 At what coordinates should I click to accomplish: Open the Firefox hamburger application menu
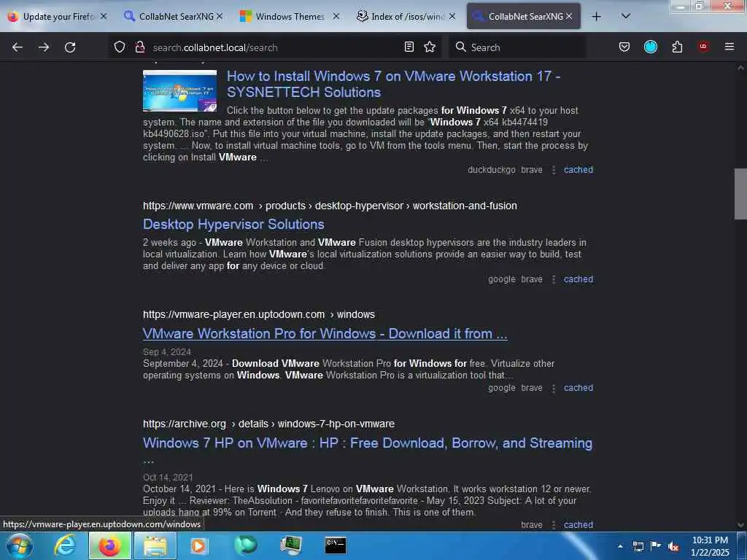729,47
